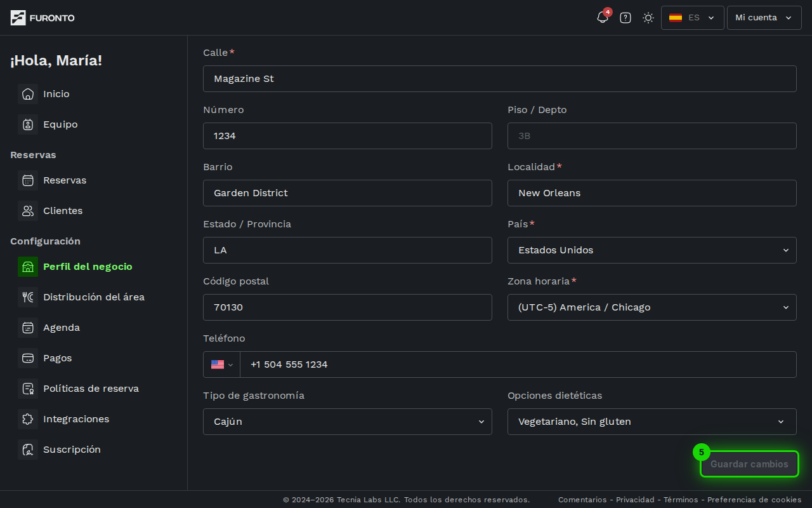Open Preferencias de cookies link

click(754, 500)
